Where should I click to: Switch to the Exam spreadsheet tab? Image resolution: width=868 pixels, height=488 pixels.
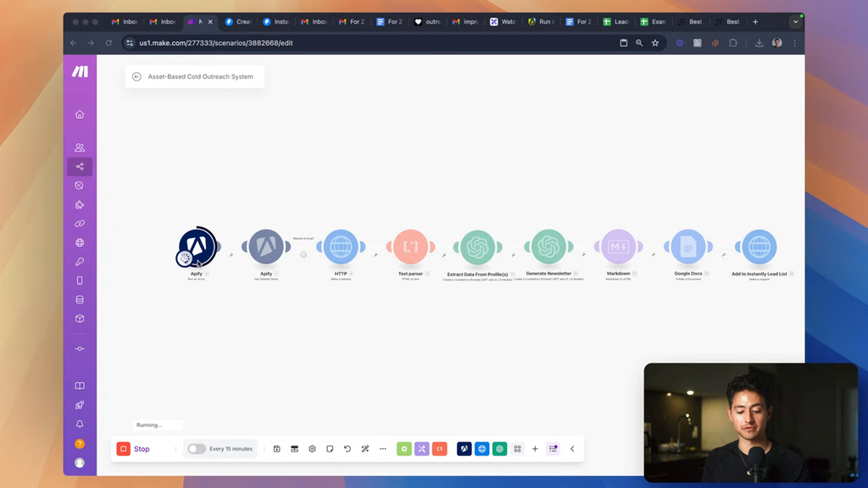(654, 21)
